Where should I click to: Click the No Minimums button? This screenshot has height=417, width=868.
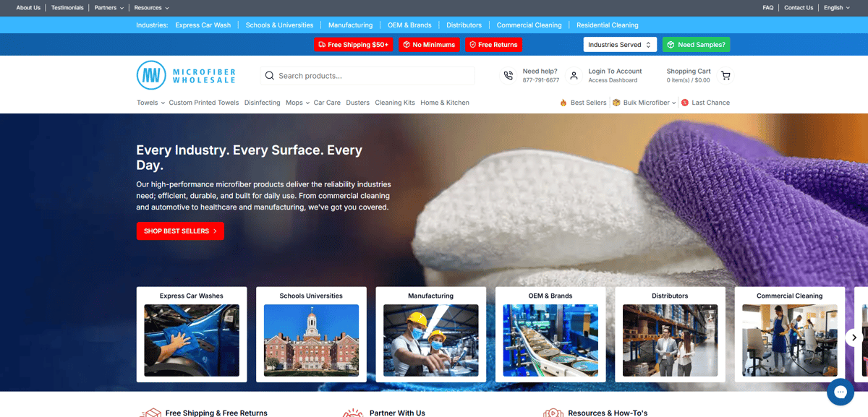point(429,45)
